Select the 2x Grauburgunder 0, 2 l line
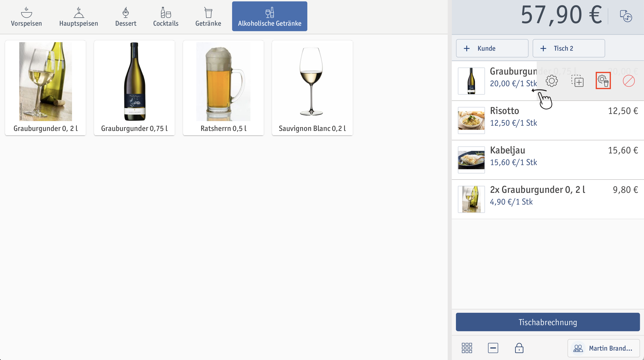Screen dimensions: 644x360 pyautogui.click(x=548, y=199)
